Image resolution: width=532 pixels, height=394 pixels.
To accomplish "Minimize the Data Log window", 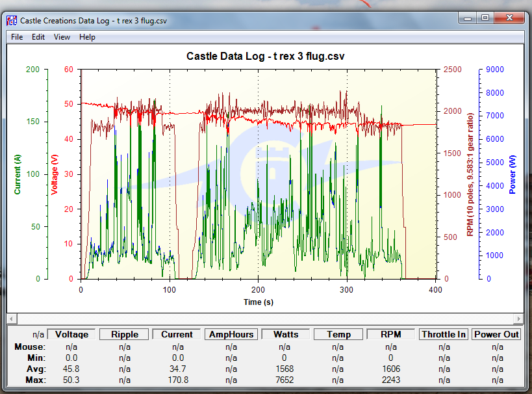I will click(468, 18).
